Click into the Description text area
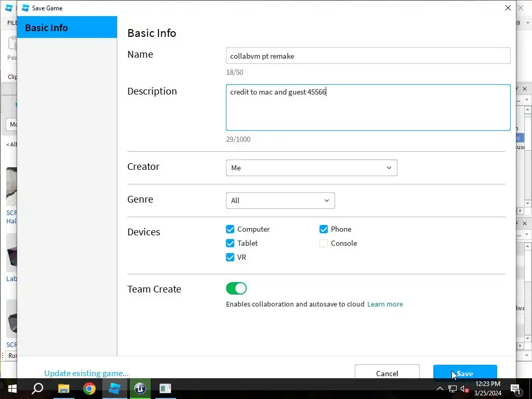 pos(368,108)
